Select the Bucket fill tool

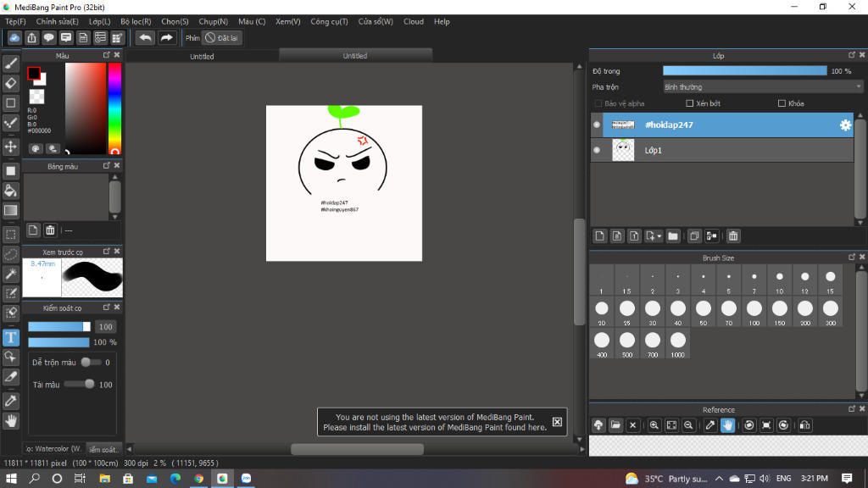(x=11, y=191)
